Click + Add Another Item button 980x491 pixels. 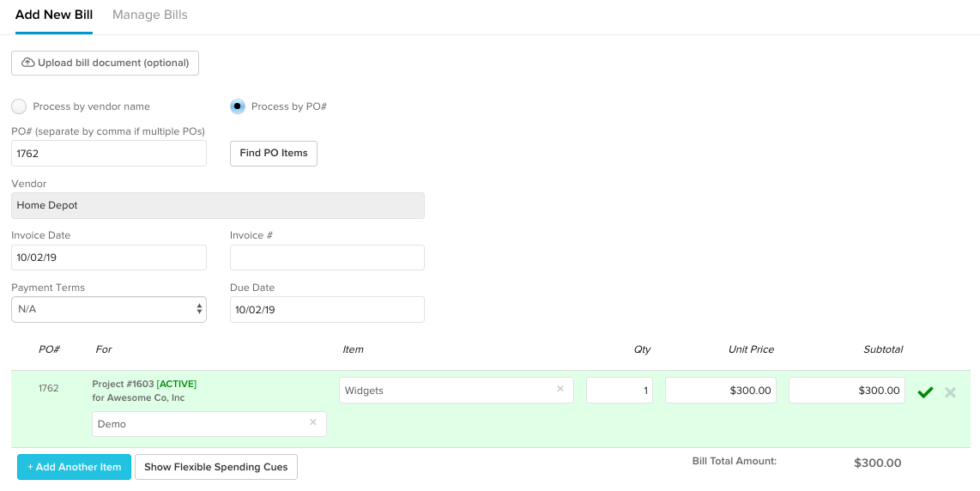75,467
